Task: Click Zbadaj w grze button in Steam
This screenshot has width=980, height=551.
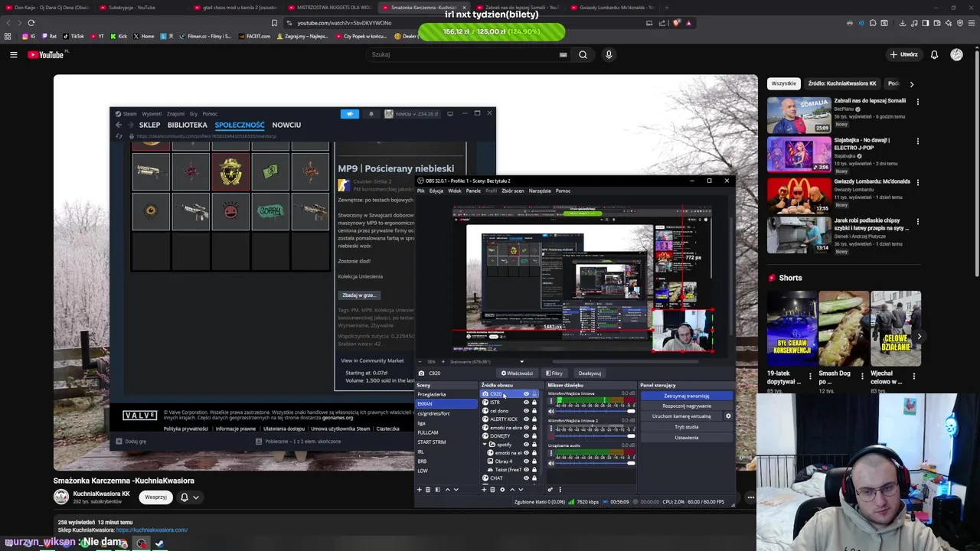Action: tap(358, 295)
